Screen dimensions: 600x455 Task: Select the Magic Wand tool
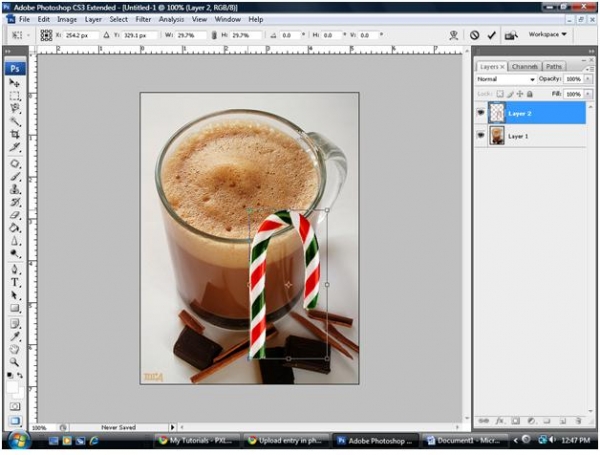coord(15,122)
